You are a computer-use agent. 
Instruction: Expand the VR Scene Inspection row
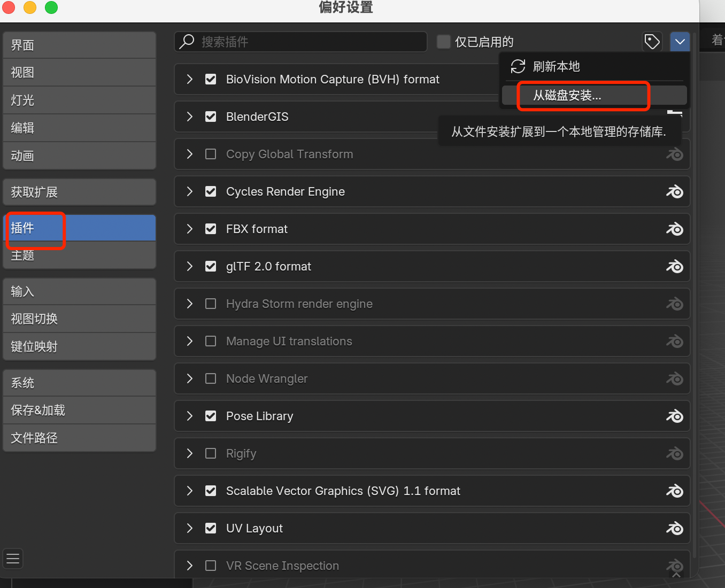point(189,566)
